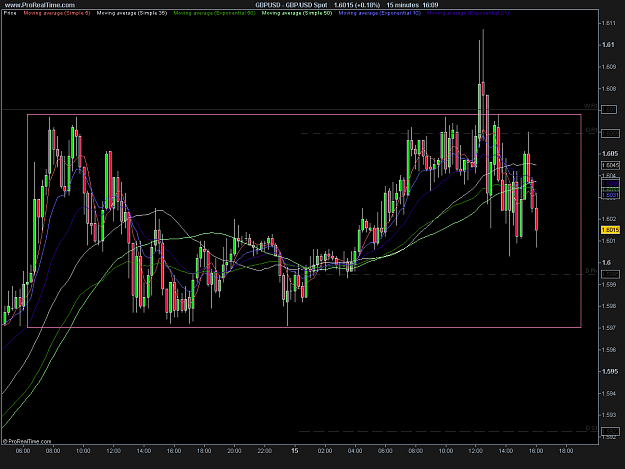Click the 1.6045 moving average price tag

pyautogui.click(x=610, y=165)
